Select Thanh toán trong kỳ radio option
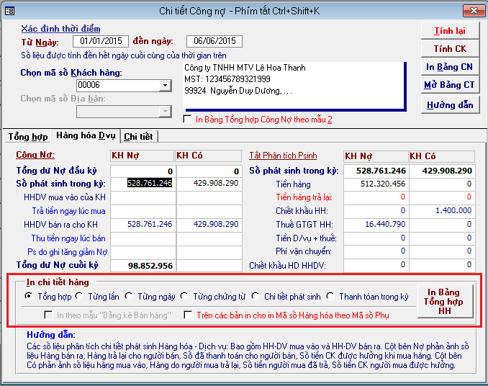 tap(330, 296)
